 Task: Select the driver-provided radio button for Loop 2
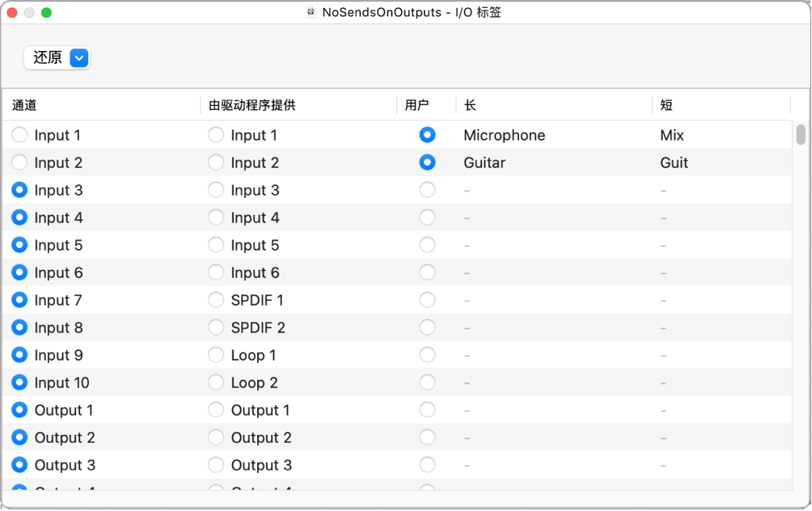click(216, 382)
